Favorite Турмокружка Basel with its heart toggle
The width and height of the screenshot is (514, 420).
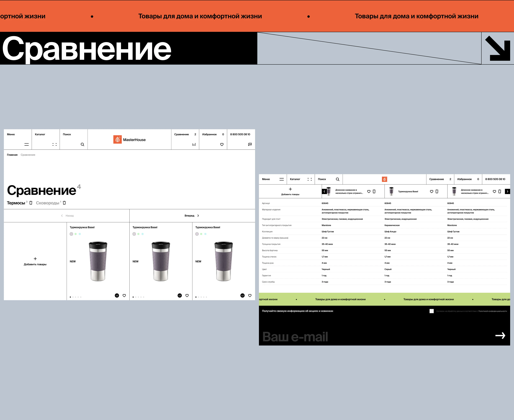[x=431, y=191]
